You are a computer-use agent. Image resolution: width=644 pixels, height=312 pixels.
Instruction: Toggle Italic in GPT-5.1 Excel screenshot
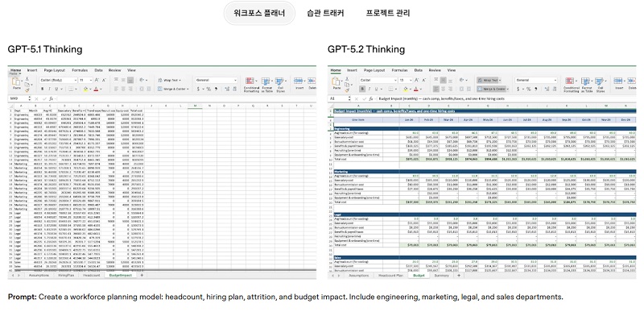(49, 89)
